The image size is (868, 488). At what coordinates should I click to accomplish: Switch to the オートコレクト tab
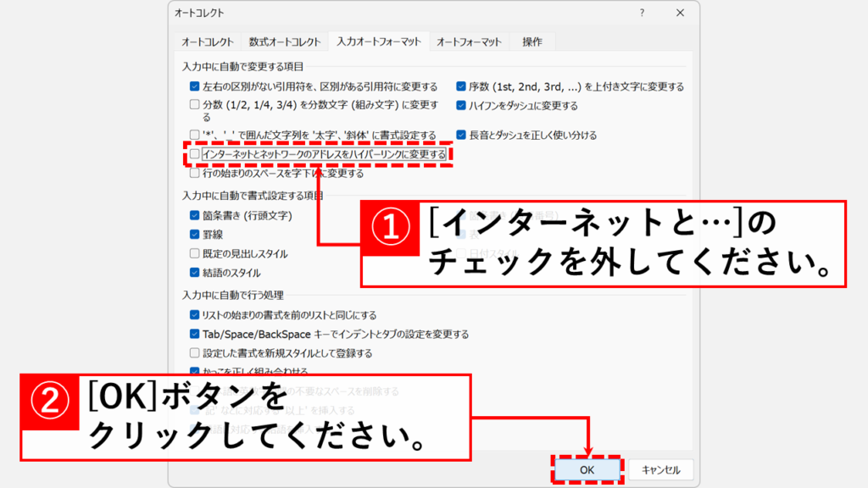click(208, 42)
